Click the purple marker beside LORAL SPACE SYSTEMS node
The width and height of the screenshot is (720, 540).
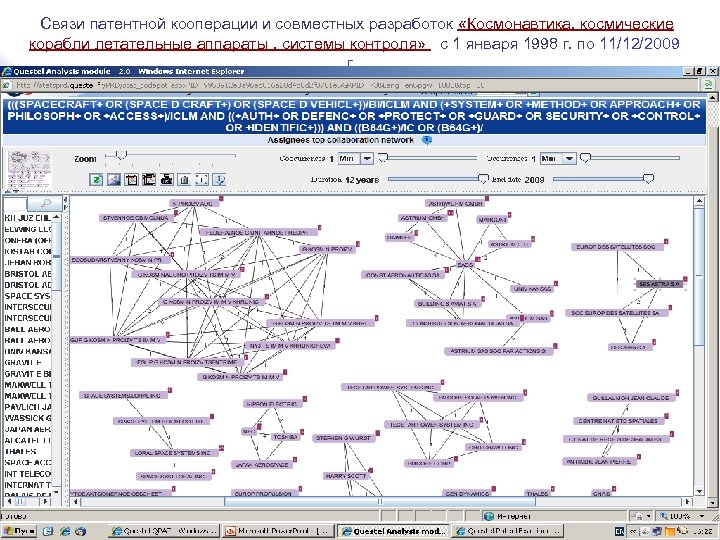coord(221,448)
